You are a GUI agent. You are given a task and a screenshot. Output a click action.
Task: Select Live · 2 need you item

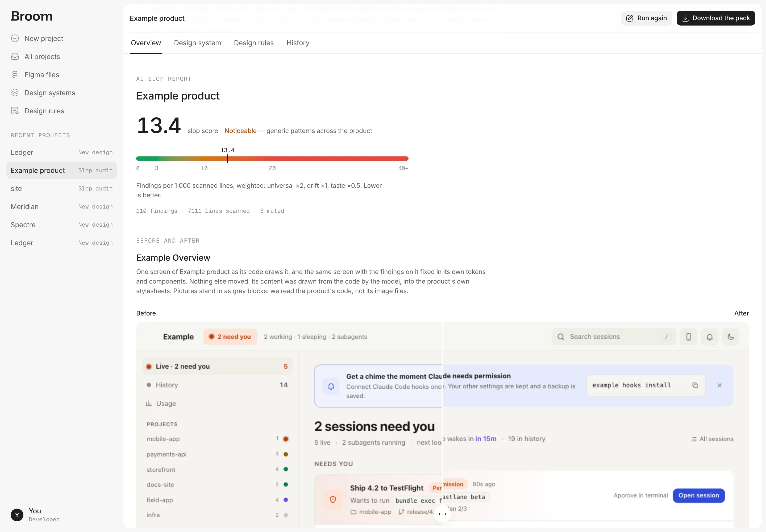[x=217, y=366]
